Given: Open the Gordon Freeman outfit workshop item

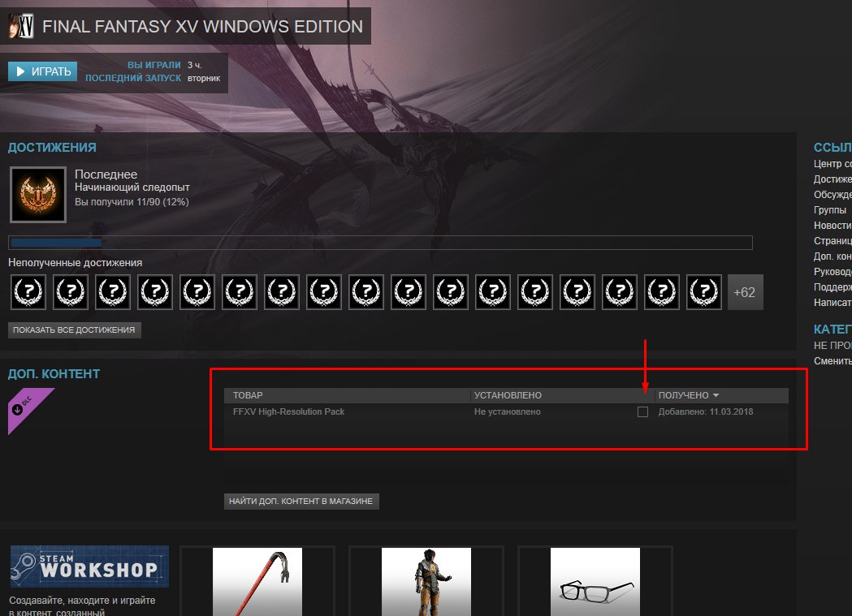Looking at the screenshot, I should [x=426, y=581].
